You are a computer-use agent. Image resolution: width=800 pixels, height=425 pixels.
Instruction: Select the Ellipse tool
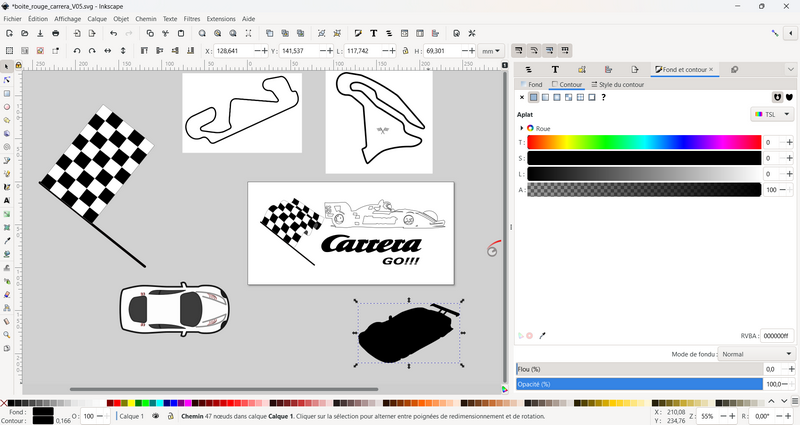[x=7, y=107]
